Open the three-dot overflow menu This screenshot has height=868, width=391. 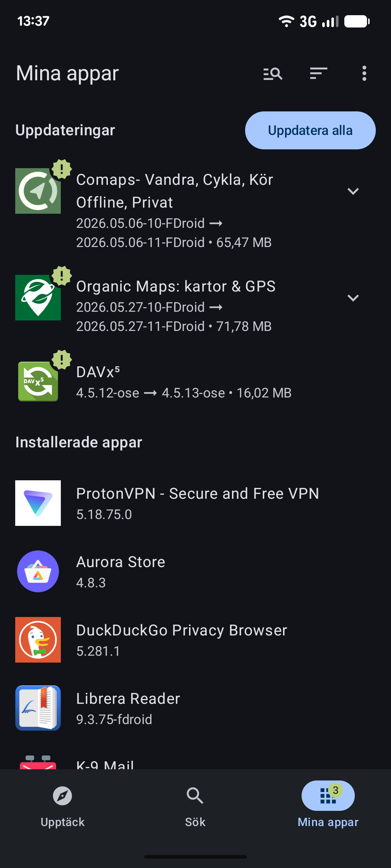[364, 73]
